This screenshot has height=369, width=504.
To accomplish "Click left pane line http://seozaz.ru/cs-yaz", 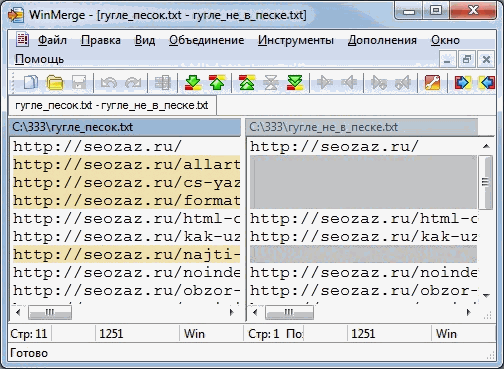I will (x=127, y=182).
